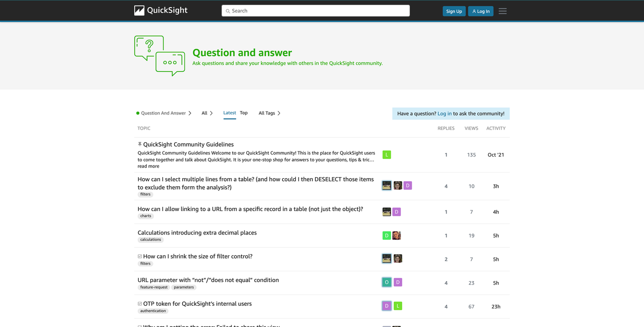Screen dimensions: 644x327
Task: Open purple D avatar on select multiple lines row
Action: point(408,186)
